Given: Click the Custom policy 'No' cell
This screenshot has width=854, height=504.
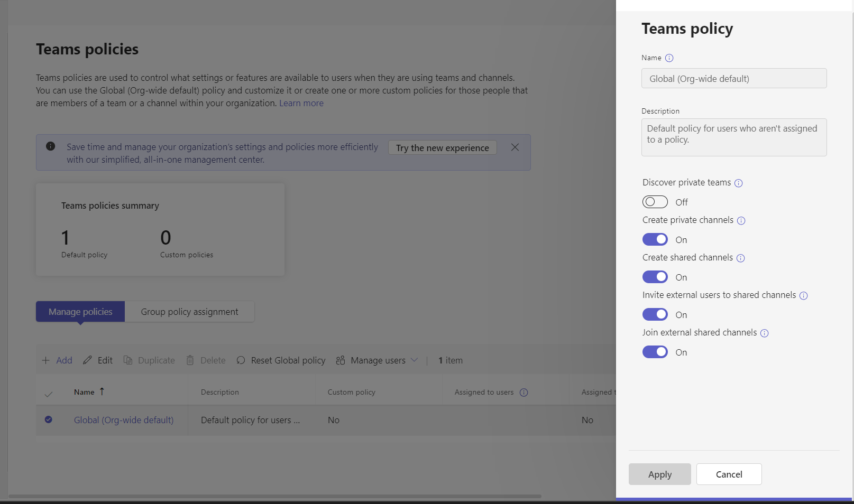Looking at the screenshot, I should pos(334,420).
